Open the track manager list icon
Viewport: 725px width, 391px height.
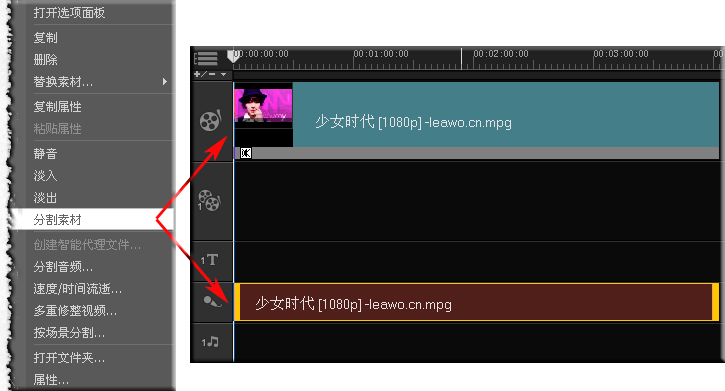pyautogui.click(x=206, y=59)
